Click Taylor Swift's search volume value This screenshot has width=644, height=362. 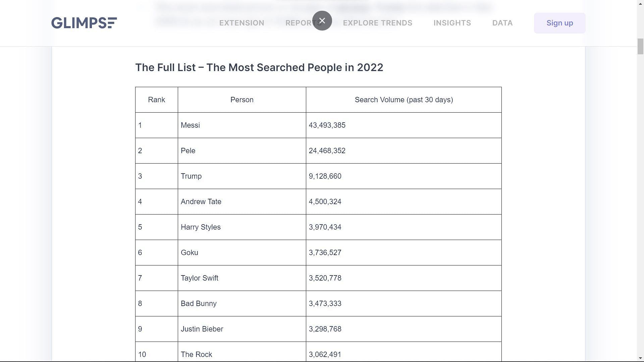325,278
